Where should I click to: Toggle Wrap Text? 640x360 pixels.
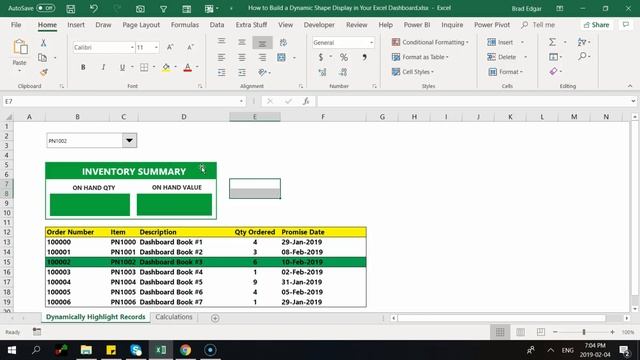tap(283, 42)
